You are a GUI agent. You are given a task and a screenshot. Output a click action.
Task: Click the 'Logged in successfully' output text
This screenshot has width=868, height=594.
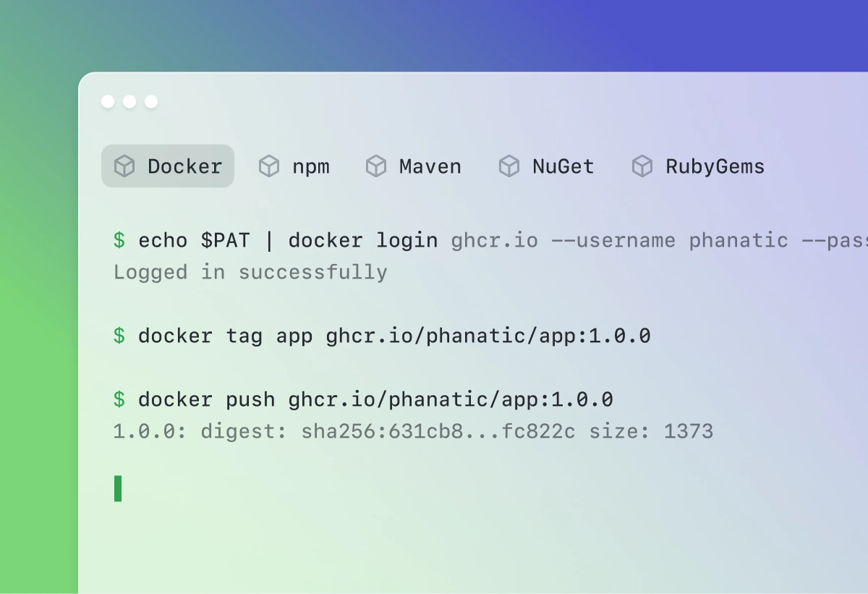[250, 272]
